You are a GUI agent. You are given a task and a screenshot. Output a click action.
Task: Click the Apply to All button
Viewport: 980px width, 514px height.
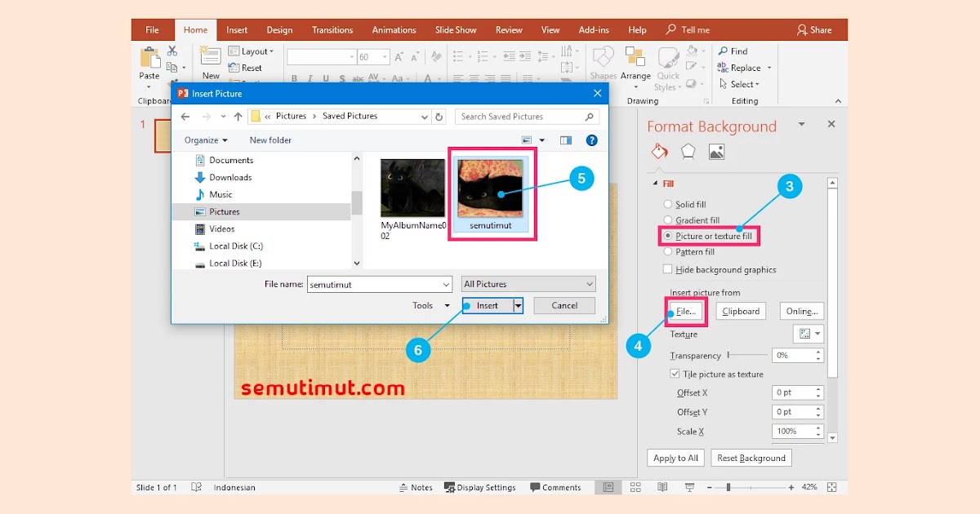(675, 458)
